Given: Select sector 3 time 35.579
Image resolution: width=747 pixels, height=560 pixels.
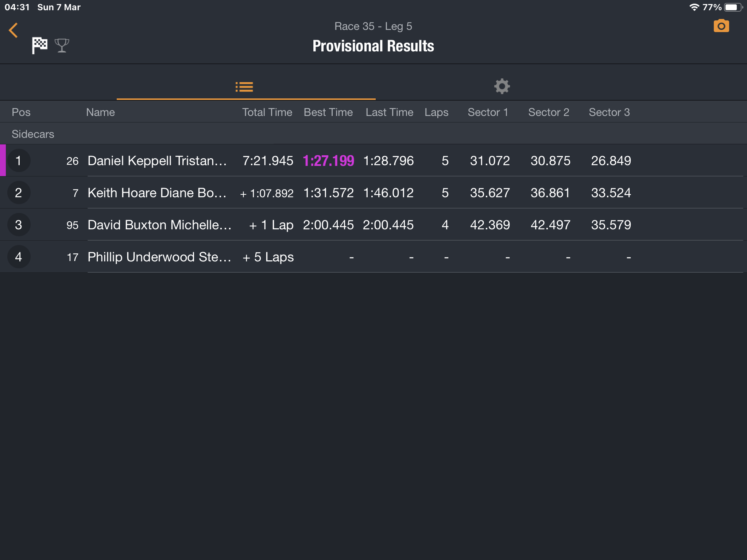Looking at the screenshot, I should pos(611,225).
